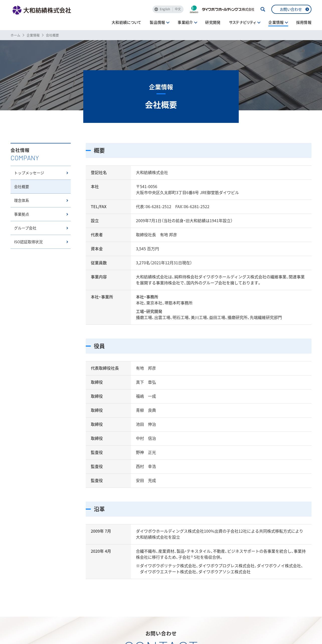This screenshot has width=322, height=644.
Task: Click 代表取締役社長 row label
Action: 105,368
